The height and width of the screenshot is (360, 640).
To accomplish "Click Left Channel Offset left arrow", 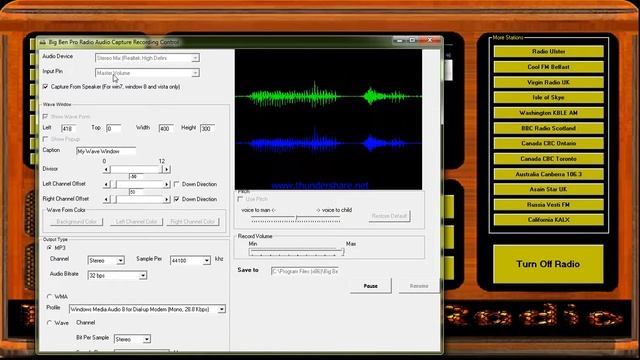I will point(106,184).
